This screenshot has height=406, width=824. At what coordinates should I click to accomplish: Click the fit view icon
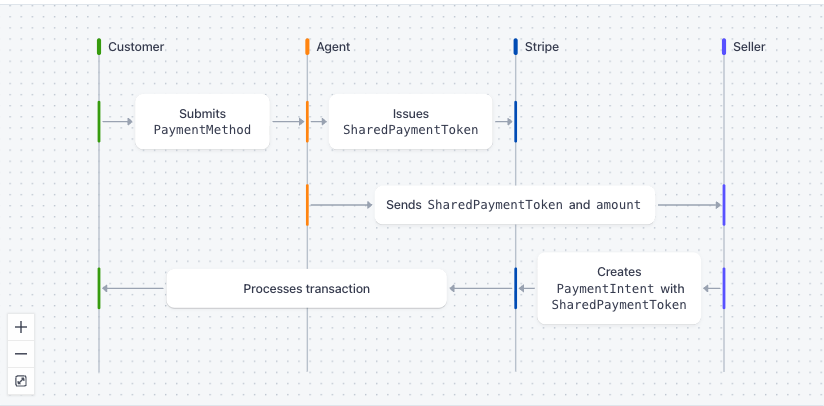point(21,381)
